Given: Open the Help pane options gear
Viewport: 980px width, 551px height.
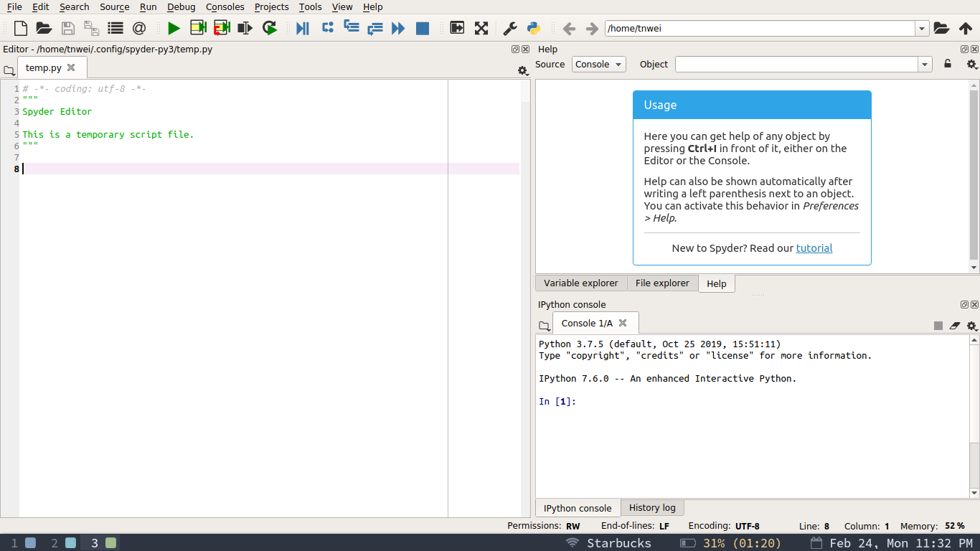Looking at the screenshot, I should click(971, 64).
